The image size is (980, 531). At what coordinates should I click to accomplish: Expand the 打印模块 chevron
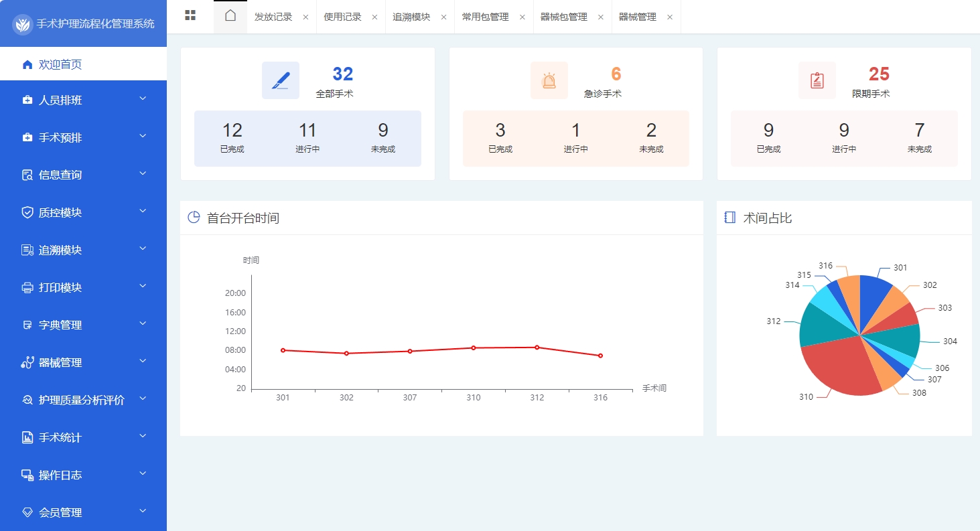tap(143, 287)
